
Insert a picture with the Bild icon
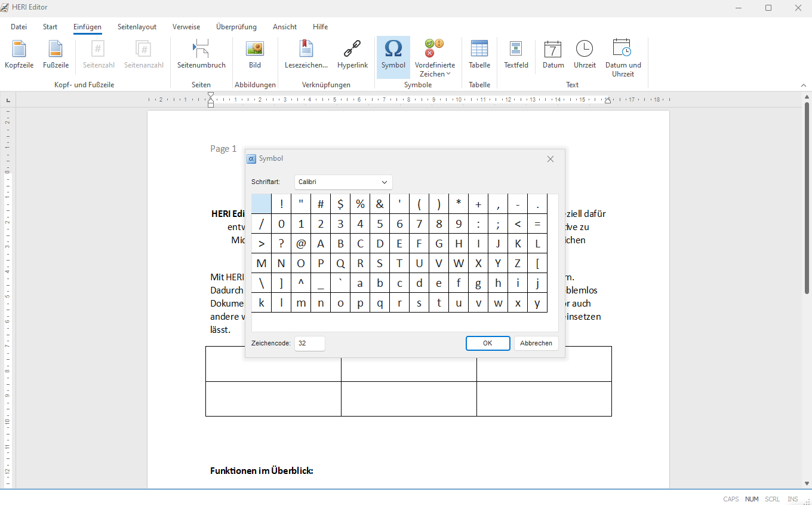255,55
